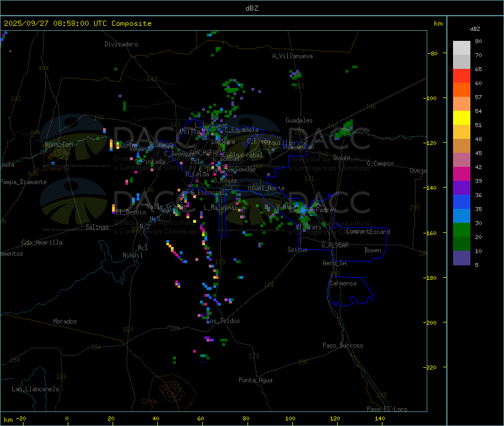504x426 pixels.
Task: Click the Carmensa label on the map
Action: coord(342,283)
